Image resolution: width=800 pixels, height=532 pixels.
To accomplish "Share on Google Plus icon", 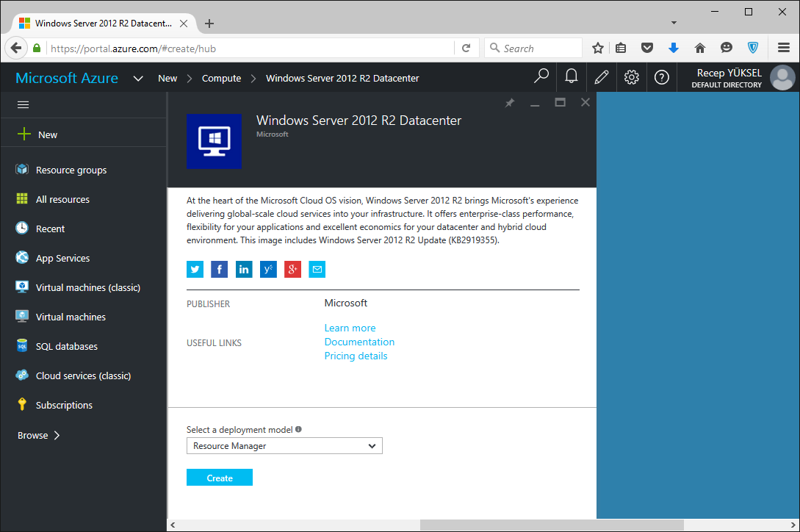I will (293, 269).
